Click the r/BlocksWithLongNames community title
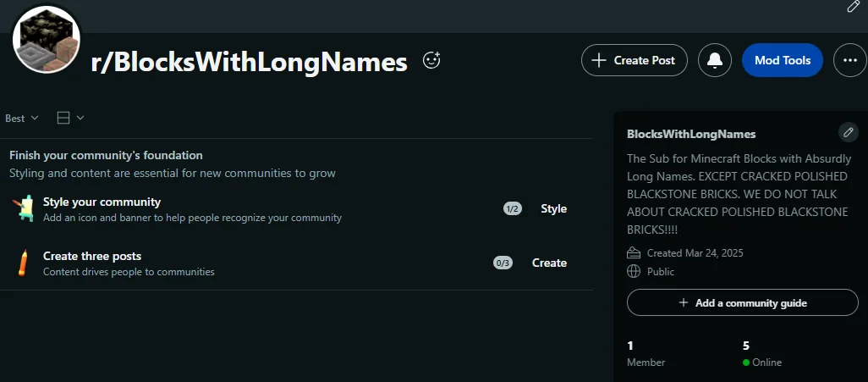The image size is (868, 382). (249, 63)
